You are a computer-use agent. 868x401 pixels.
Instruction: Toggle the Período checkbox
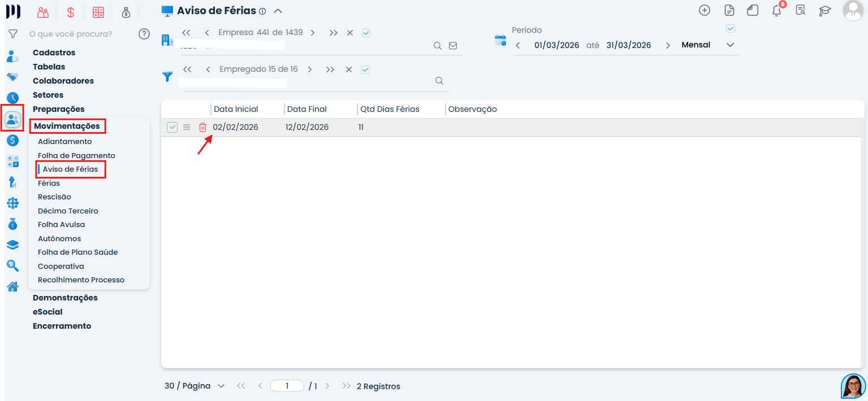(x=731, y=29)
